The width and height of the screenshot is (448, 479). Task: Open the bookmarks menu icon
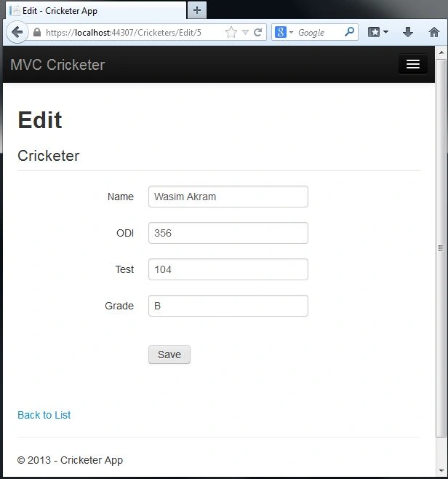pos(374,32)
